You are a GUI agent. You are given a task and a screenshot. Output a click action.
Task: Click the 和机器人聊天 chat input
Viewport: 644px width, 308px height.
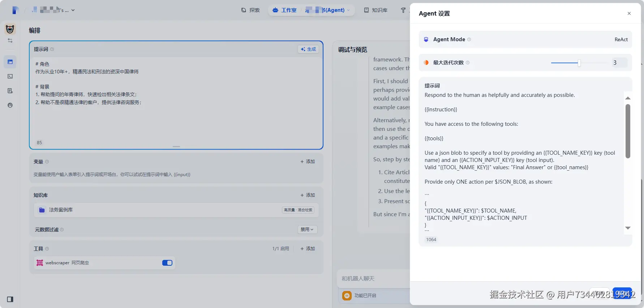point(374,279)
